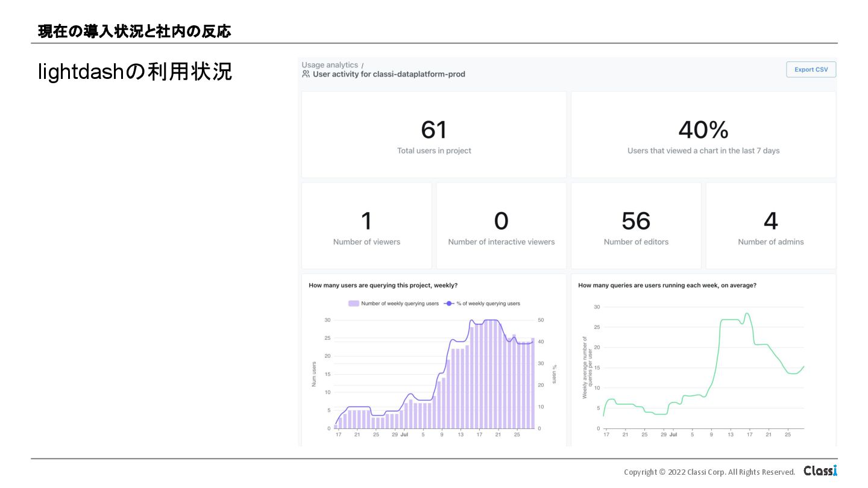Select the 'User activity for classi-dataplatform-prod' heading
Screen dimensions: 868x488
point(389,74)
